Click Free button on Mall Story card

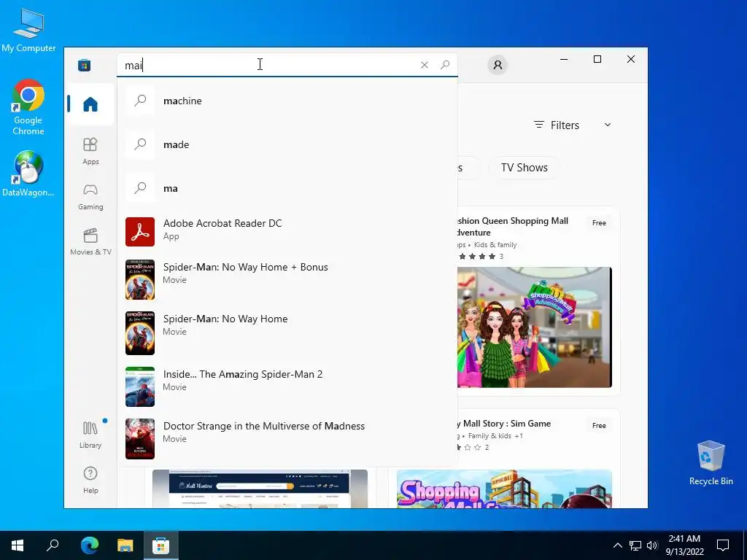(x=599, y=426)
